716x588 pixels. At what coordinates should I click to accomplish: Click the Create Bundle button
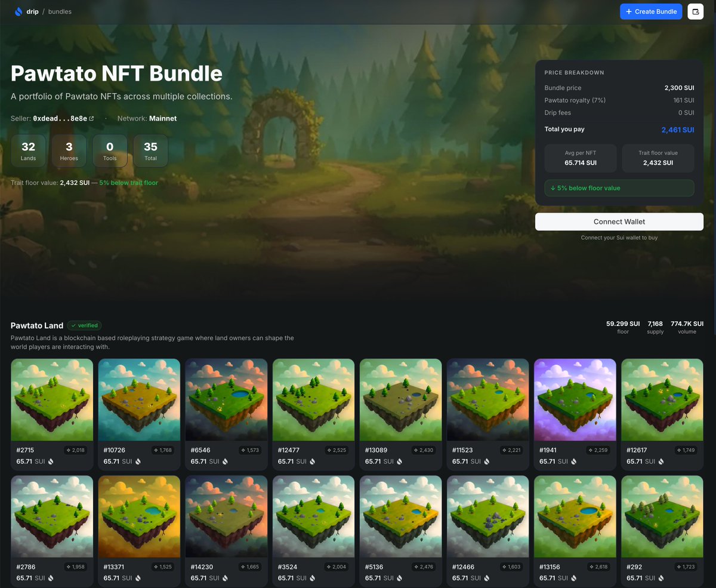click(651, 11)
